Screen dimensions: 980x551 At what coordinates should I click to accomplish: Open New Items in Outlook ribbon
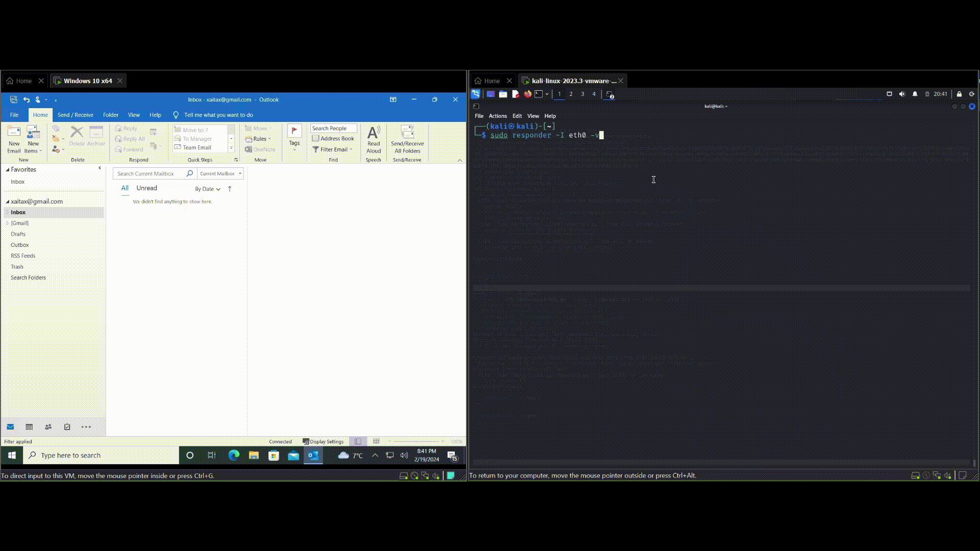tap(33, 139)
